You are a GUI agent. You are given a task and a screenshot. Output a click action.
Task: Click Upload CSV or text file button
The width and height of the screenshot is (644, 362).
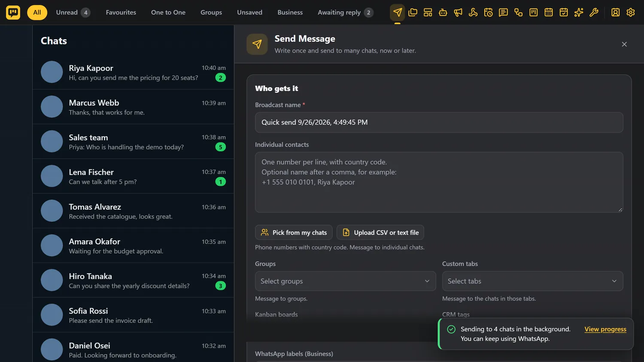click(x=380, y=232)
